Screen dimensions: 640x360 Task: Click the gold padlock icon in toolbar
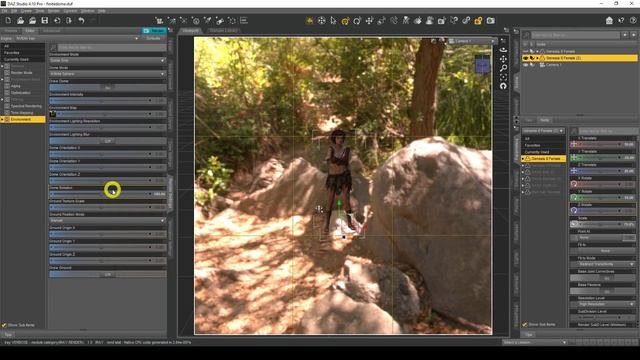(x=478, y=20)
